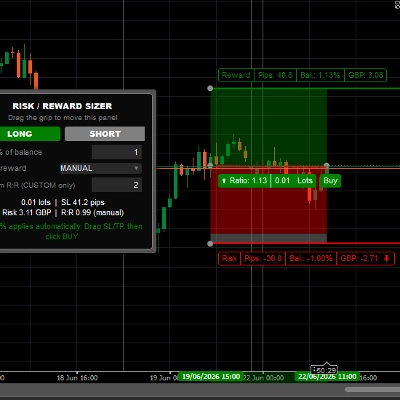Click the R:R 0.99 (manual) text
The width and height of the screenshot is (400, 400).
pyautogui.click(x=93, y=212)
